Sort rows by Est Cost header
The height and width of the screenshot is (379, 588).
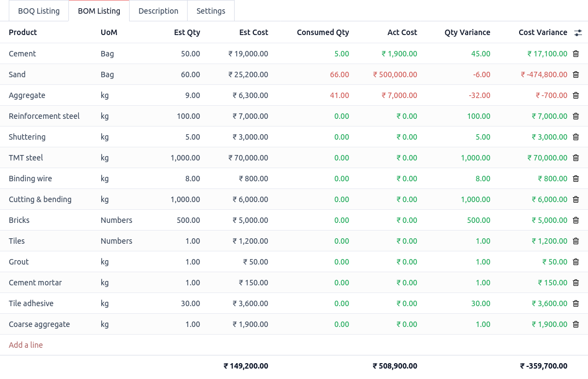[253, 32]
